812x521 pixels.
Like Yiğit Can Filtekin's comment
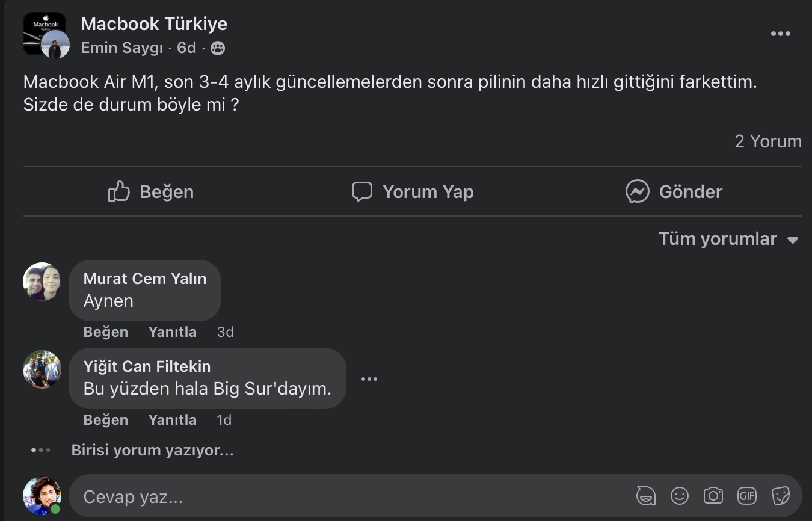(x=105, y=420)
